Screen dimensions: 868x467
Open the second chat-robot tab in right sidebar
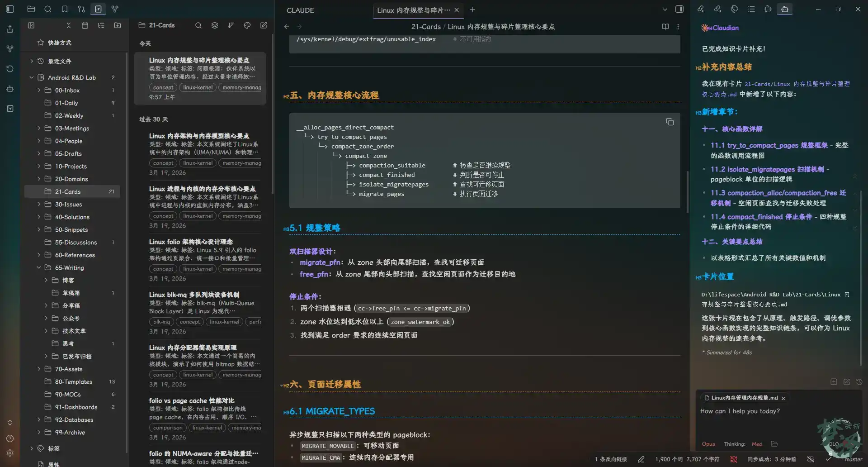point(768,9)
